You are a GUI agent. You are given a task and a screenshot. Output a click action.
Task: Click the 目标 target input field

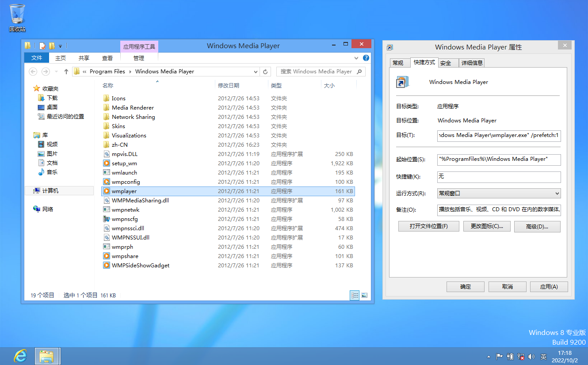[x=499, y=135]
